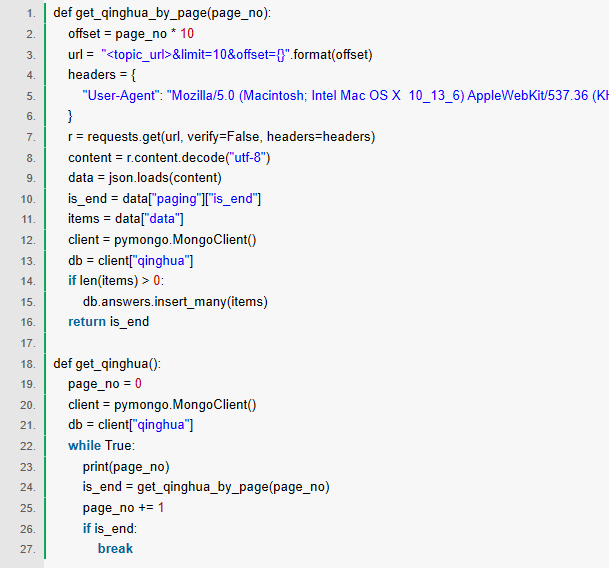Click the empty line 17 number

(27, 342)
